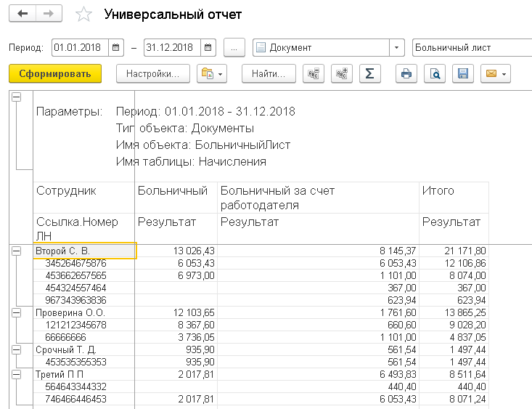This screenshot has height=409, width=532.
Task: Click the start date field 01.01.2018
Action: [80, 47]
